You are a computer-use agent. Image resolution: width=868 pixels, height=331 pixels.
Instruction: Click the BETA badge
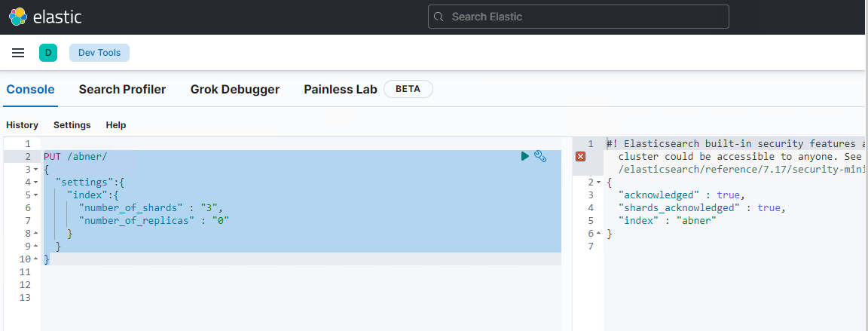(408, 89)
